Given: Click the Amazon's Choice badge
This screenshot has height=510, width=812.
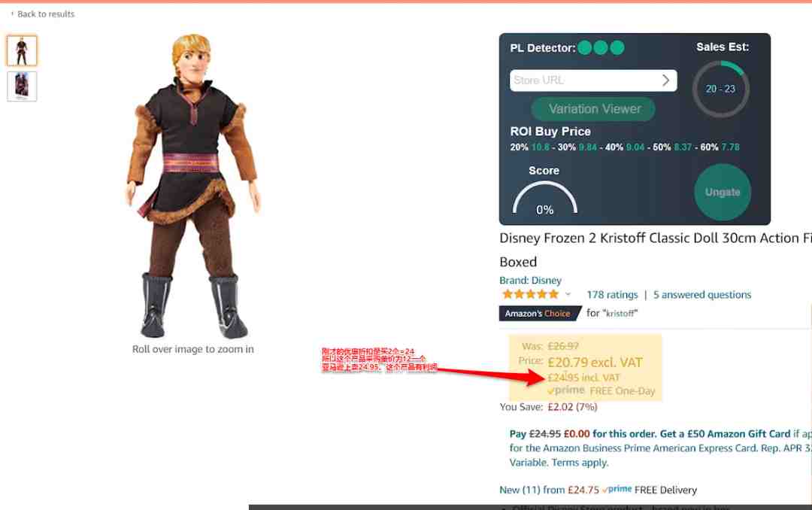Looking at the screenshot, I should coord(540,314).
